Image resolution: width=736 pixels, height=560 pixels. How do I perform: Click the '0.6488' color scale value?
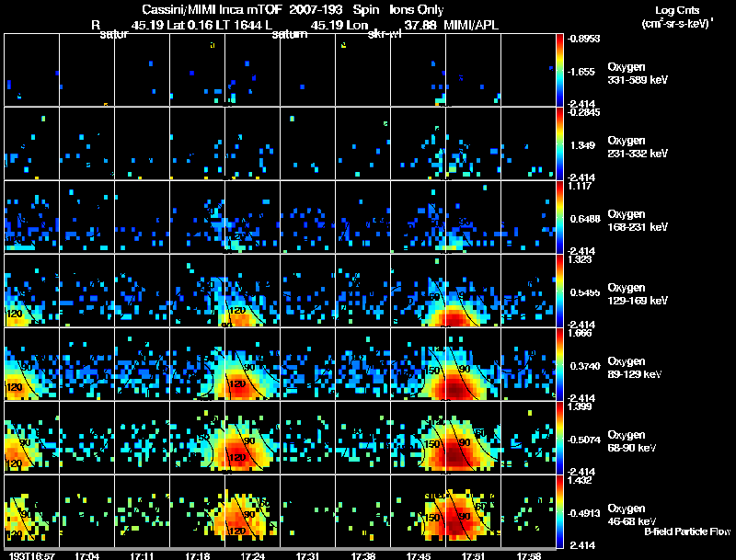(585, 219)
